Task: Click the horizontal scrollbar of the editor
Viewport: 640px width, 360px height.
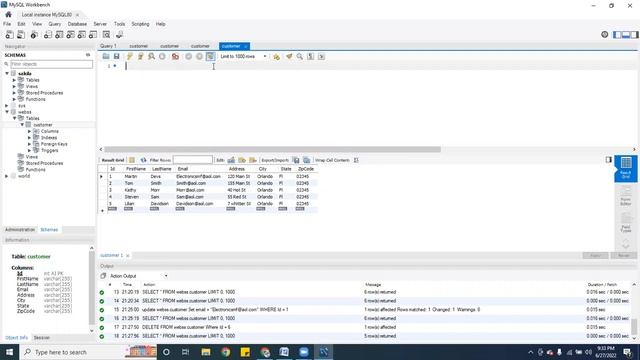Action: pos(272,149)
